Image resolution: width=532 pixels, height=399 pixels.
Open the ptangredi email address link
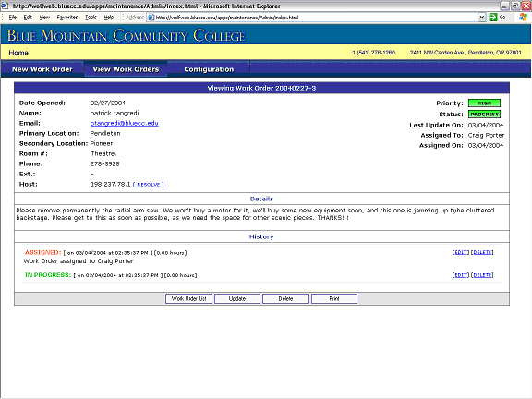click(x=124, y=123)
